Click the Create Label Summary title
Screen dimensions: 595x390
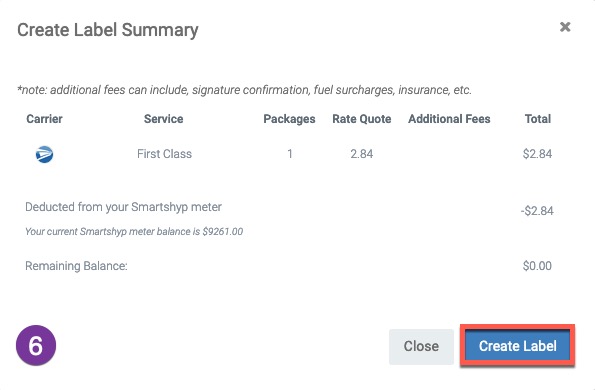(x=108, y=30)
